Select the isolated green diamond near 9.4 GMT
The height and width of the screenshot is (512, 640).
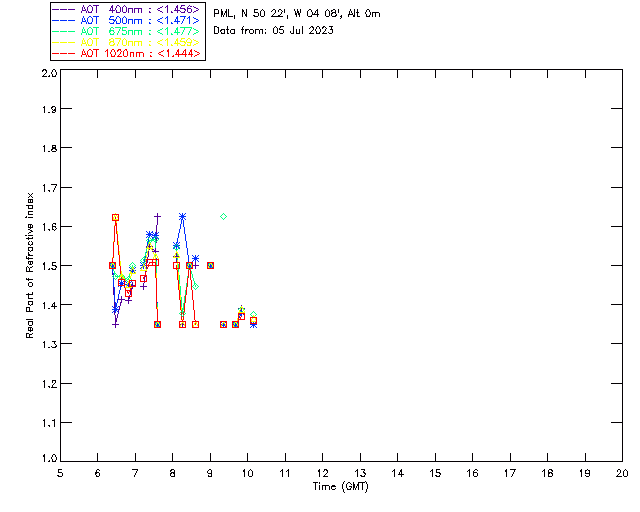pyautogui.click(x=223, y=216)
